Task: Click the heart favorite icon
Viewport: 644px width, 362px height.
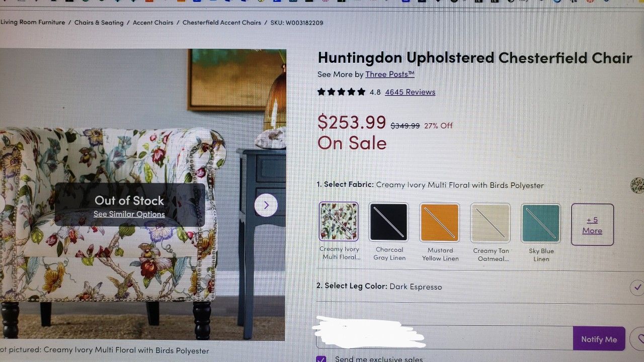Action: click(x=638, y=338)
